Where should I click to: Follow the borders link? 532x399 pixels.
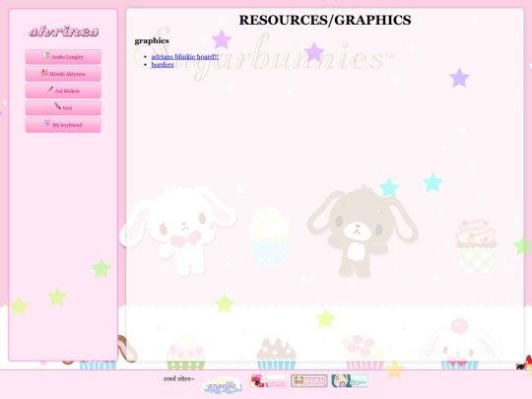click(x=163, y=64)
